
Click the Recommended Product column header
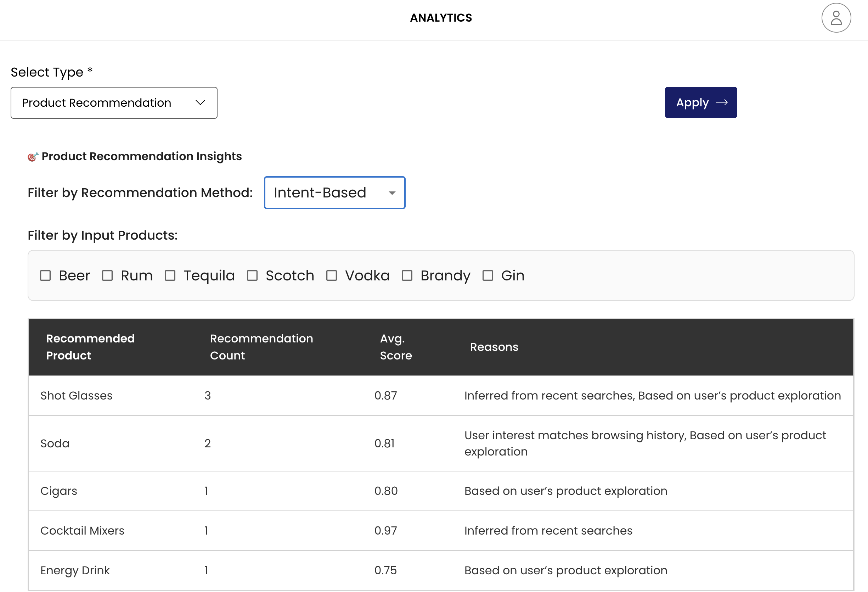[90, 346]
